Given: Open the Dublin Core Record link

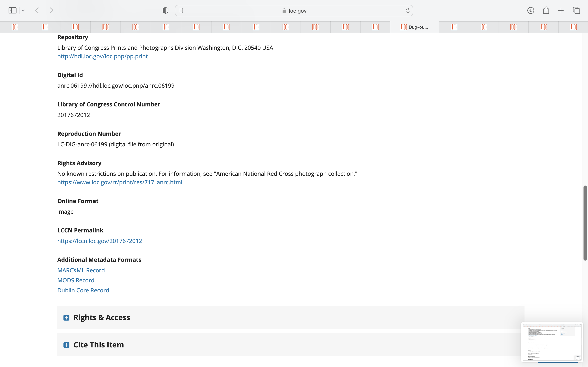Looking at the screenshot, I should pos(83,290).
